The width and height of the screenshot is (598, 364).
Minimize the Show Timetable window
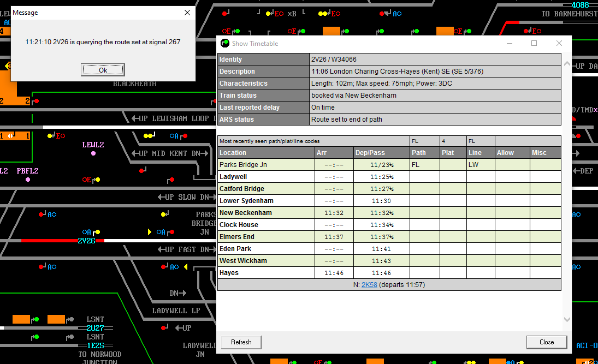(509, 44)
